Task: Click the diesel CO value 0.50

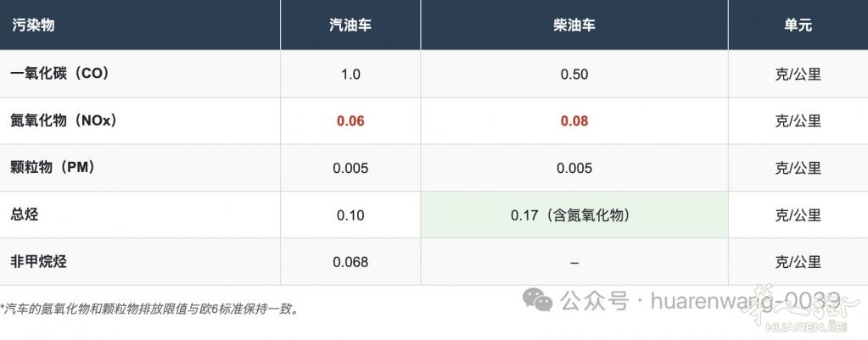Action: (x=574, y=74)
